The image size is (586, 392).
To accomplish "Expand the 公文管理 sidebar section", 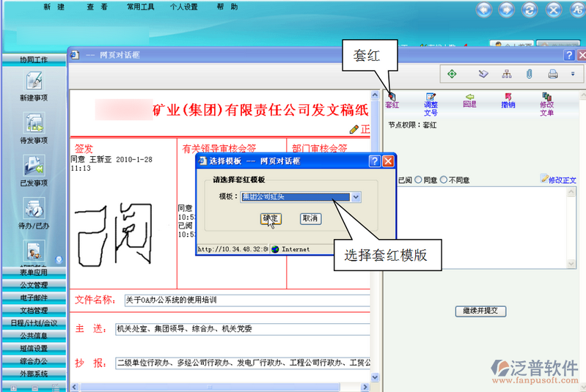I will point(34,285).
